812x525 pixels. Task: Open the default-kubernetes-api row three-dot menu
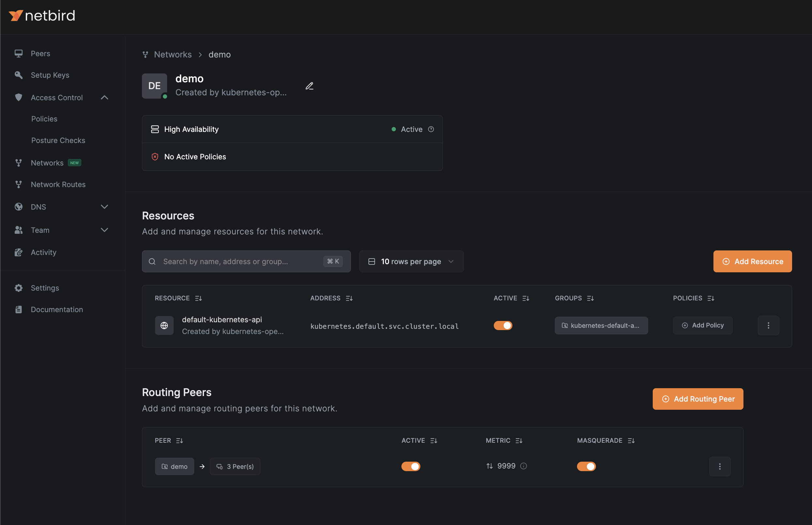tap(768, 325)
